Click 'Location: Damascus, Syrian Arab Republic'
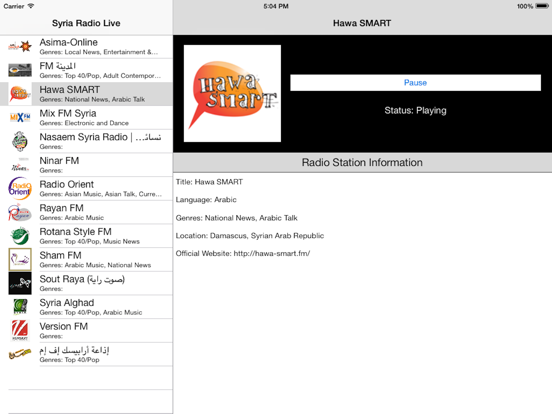The width and height of the screenshot is (552, 414). coord(250,236)
